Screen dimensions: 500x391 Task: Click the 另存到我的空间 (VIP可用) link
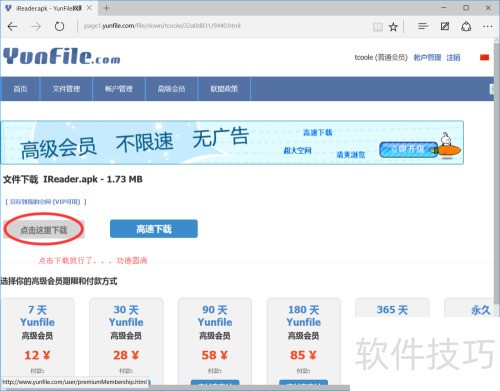point(46,202)
